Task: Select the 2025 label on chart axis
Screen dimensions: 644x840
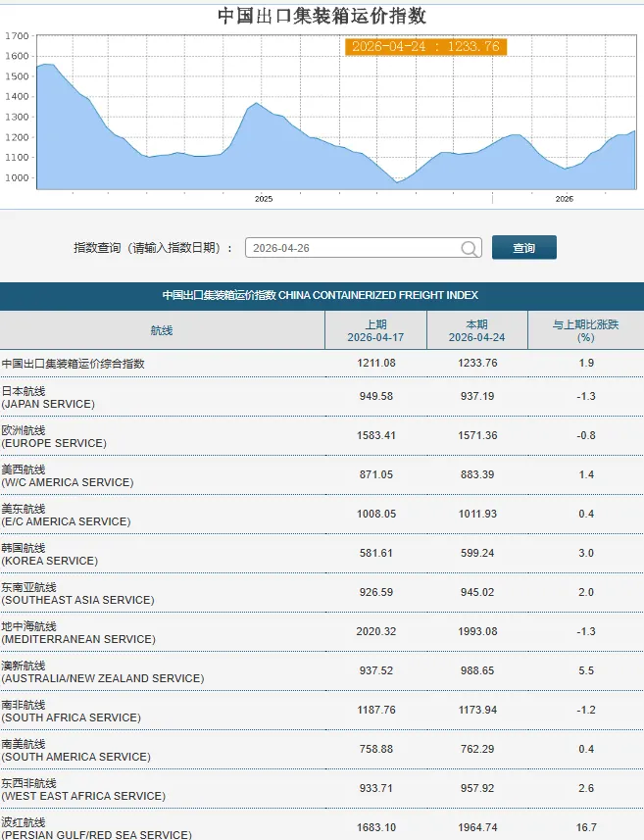Action: (x=264, y=199)
